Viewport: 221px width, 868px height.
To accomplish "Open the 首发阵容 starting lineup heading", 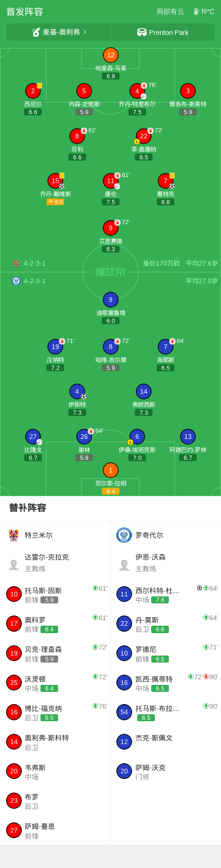I will pos(25,12).
